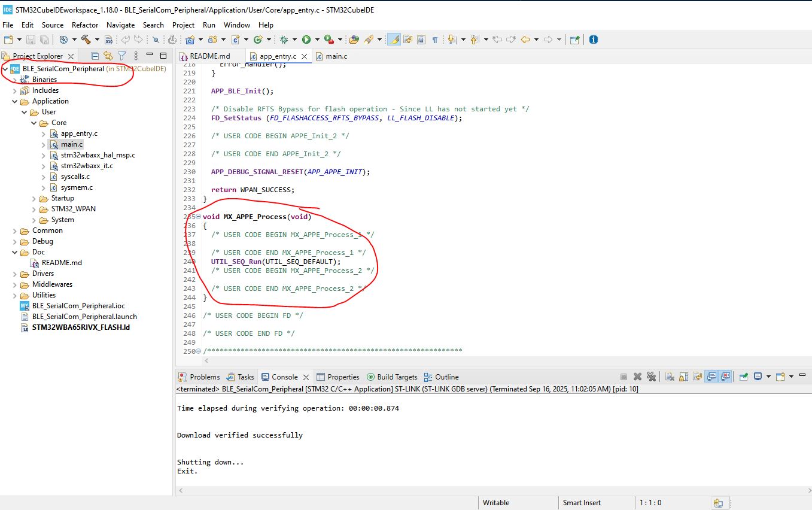Click the Filter icon in Project Explorer
Viewport: 812px width, 510px height.
121,56
